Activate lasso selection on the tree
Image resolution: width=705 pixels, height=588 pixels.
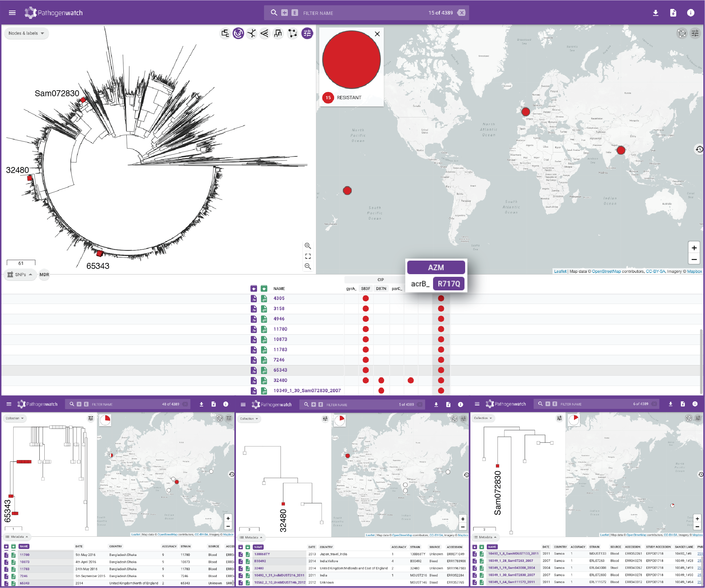coord(292,33)
